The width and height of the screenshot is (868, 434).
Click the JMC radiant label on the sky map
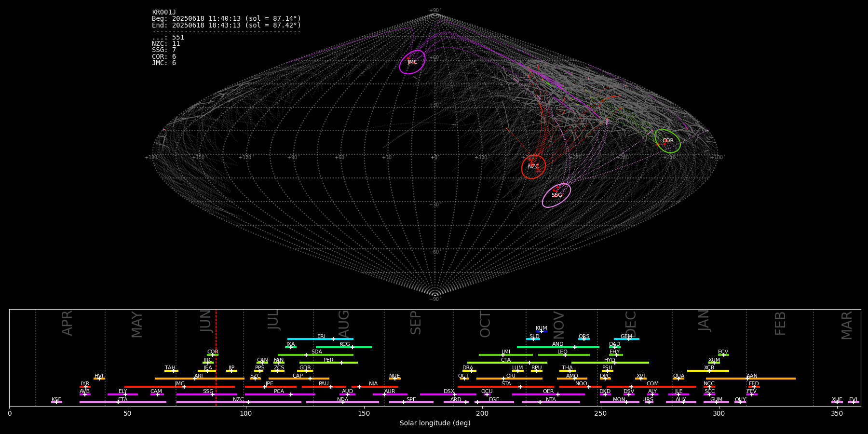[x=412, y=62]
